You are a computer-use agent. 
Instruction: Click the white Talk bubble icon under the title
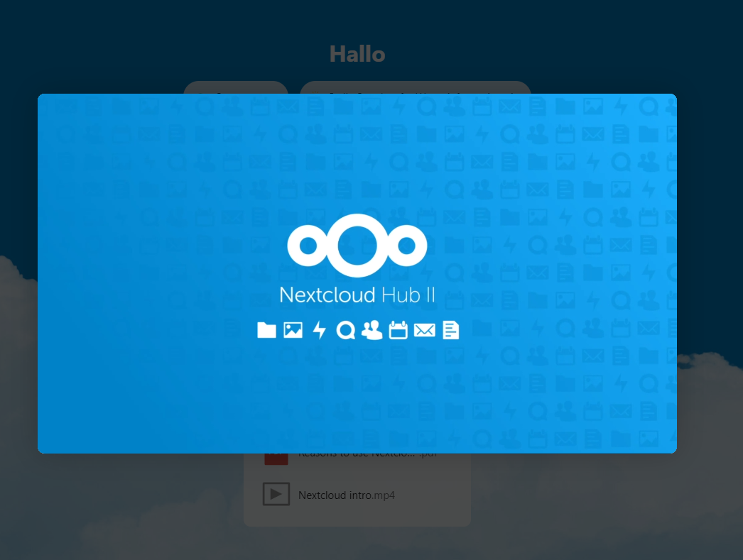coord(346,331)
